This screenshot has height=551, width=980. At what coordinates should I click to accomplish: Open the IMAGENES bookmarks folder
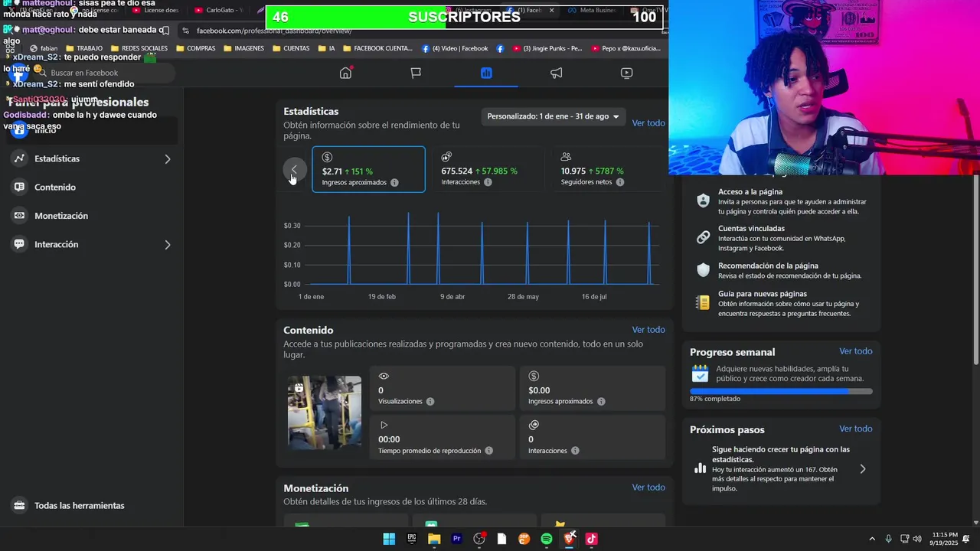pos(243,48)
